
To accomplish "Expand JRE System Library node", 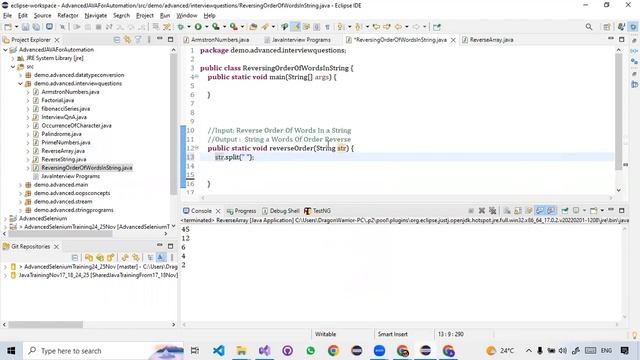I will tap(13, 58).
